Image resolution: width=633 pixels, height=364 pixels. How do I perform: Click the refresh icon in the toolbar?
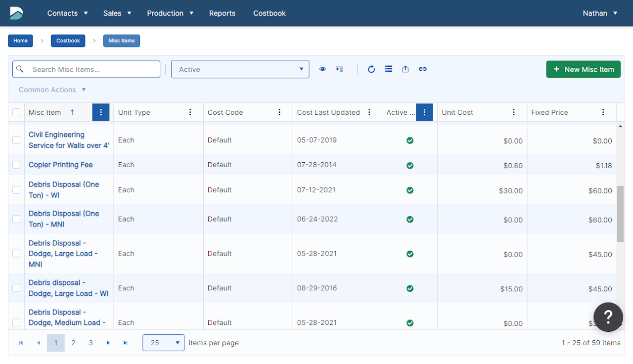click(x=371, y=69)
